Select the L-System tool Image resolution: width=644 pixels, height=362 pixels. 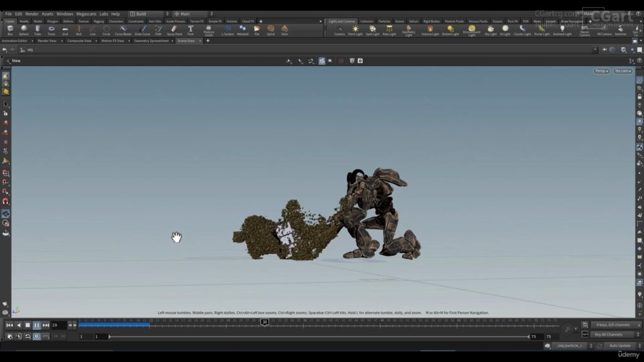(228, 30)
